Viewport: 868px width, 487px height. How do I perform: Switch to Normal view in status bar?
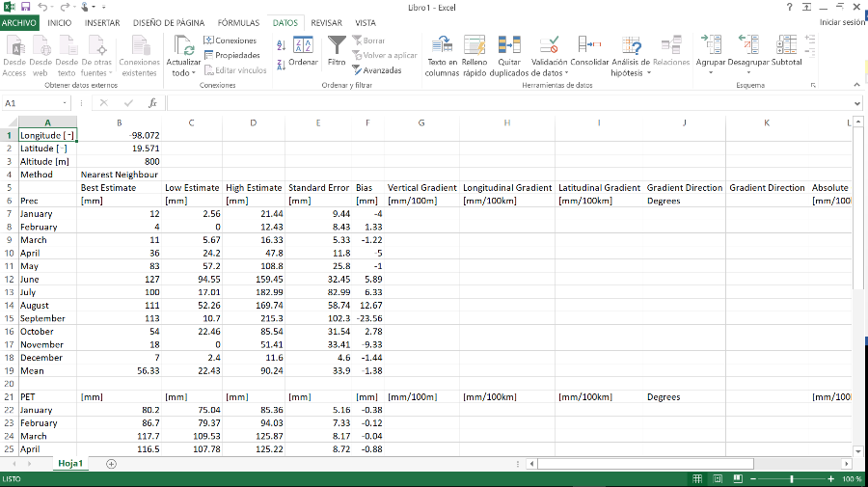tap(697, 478)
